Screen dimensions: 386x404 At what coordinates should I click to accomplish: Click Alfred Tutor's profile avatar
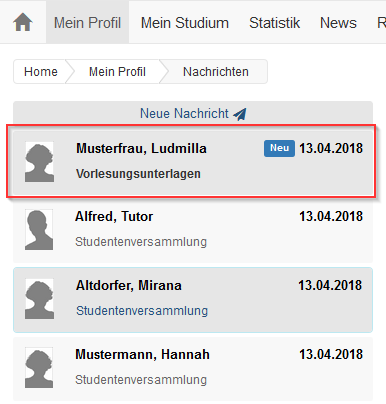[x=39, y=230]
